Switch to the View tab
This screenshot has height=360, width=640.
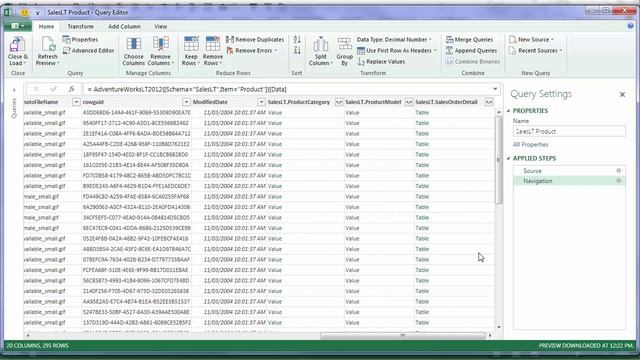click(160, 26)
